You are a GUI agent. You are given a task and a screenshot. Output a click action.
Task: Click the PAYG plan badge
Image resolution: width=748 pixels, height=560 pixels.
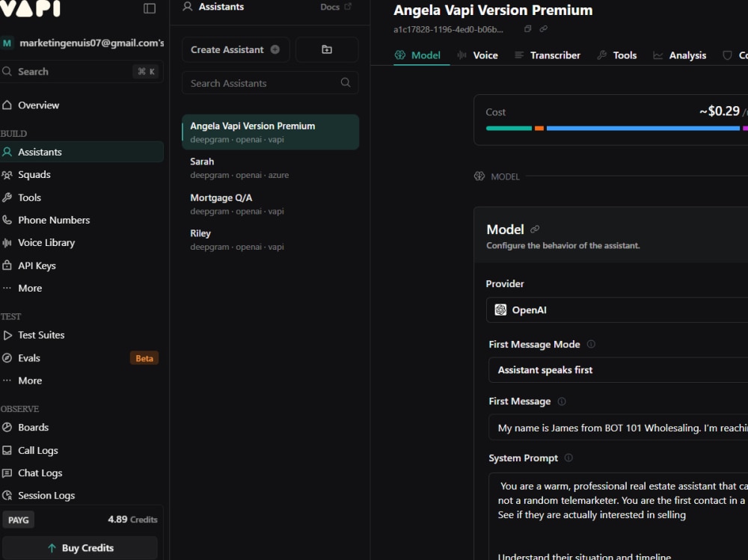tap(18, 520)
